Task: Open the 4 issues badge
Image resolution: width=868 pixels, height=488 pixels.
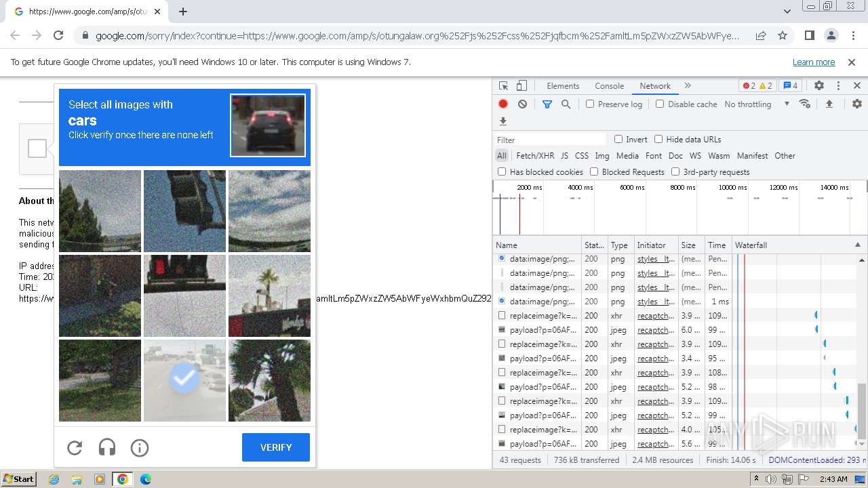Action: click(789, 86)
